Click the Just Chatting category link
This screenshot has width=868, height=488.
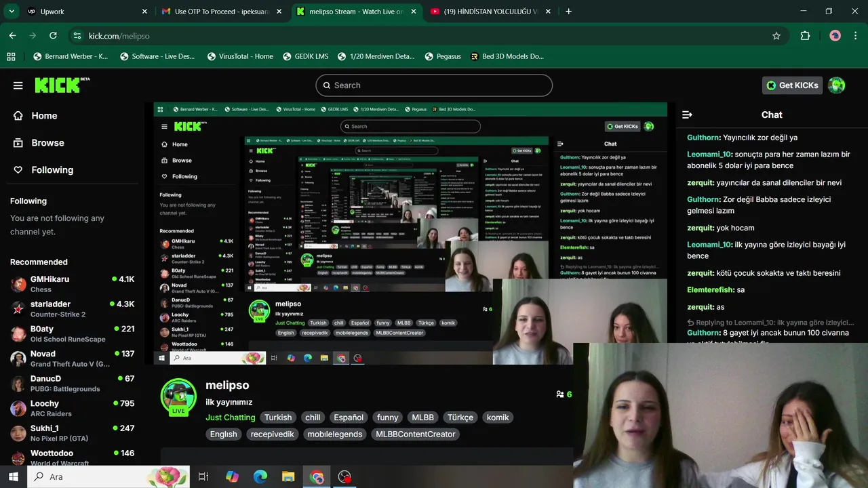pos(231,418)
